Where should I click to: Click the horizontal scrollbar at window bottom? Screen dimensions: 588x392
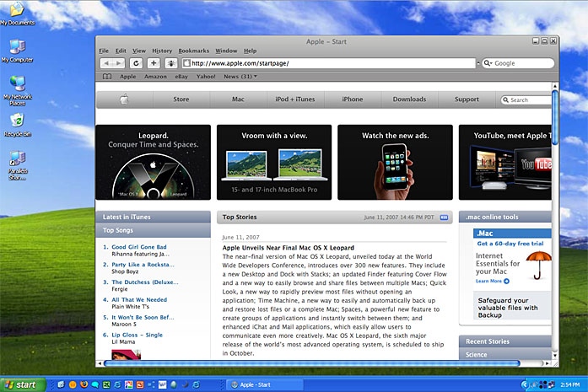[312, 363]
